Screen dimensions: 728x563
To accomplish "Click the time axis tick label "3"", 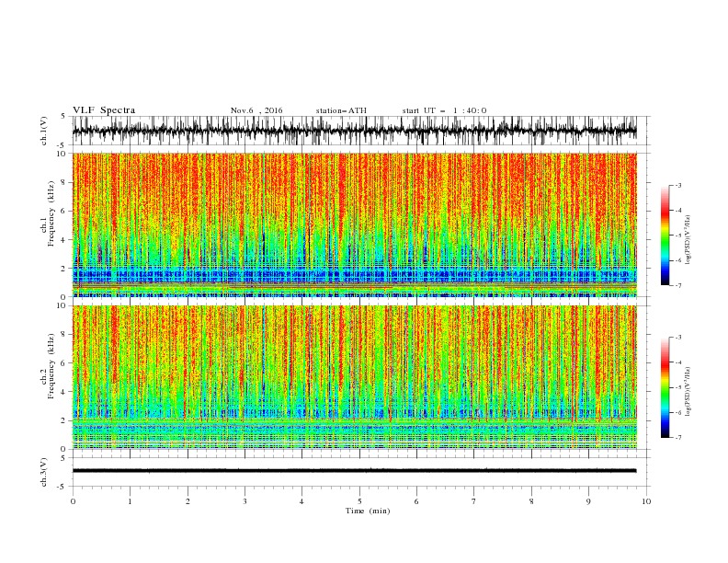I will (245, 501).
